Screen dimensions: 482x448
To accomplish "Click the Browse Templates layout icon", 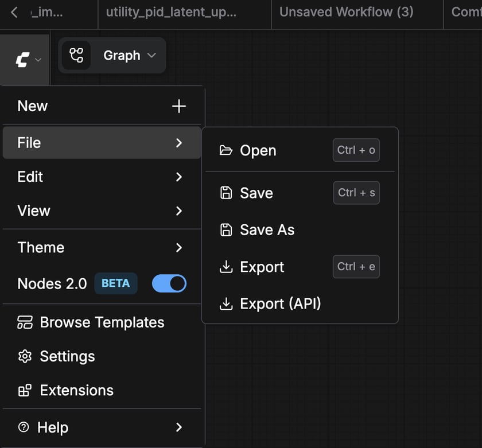I will tap(25, 322).
